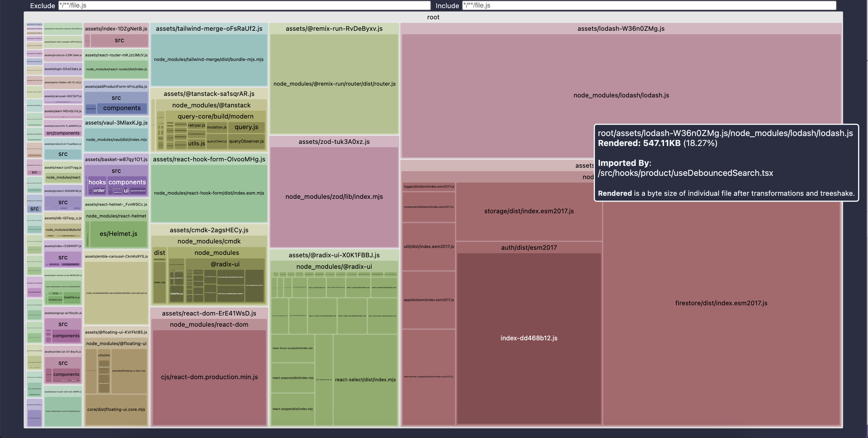Click the Include filter input field

coord(648,5)
